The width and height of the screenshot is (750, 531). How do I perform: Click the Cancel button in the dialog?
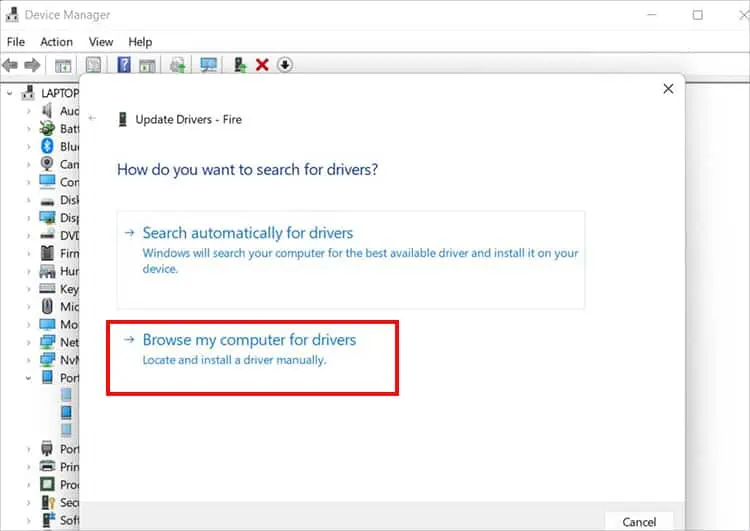(x=639, y=521)
